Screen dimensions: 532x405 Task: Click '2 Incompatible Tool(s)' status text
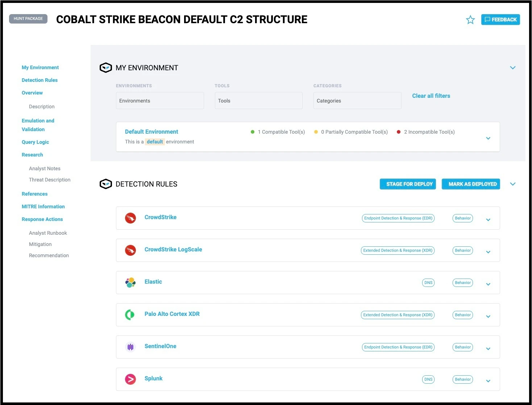(429, 132)
